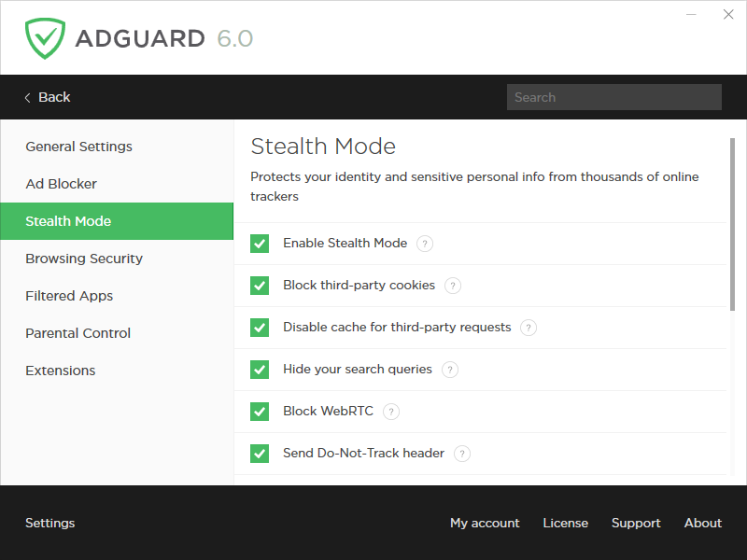Click help icon next to Enable Stealth Mode
747x560 pixels.
coord(425,244)
